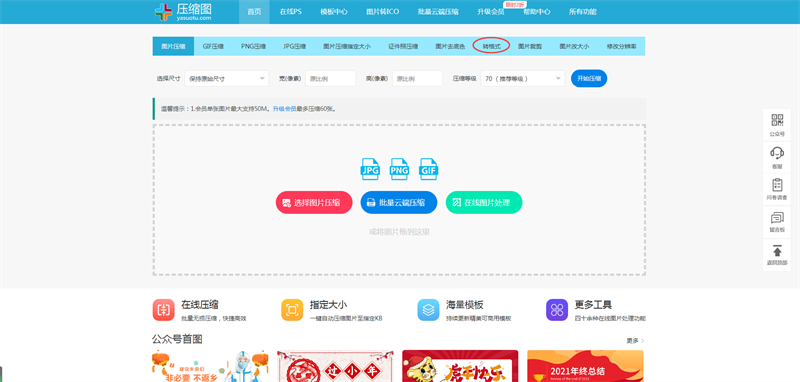800x382 pixels.
Task: Open the 压缩等级 dropdown showing 70
Action: tap(523, 79)
